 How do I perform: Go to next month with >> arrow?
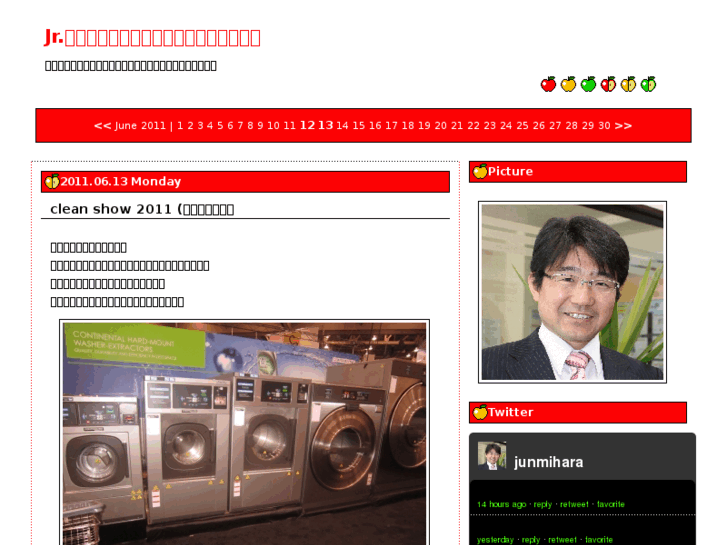pyautogui.click(x=623, y=126)
